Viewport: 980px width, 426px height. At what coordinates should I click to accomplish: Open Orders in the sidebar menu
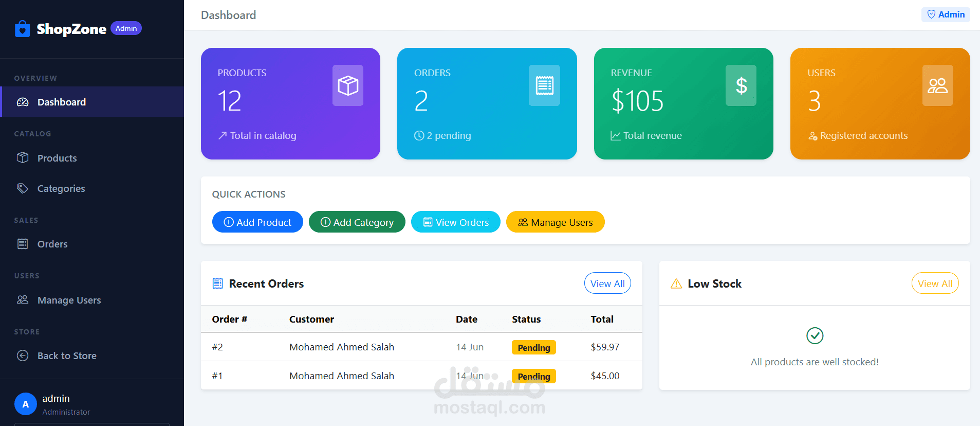92,244
